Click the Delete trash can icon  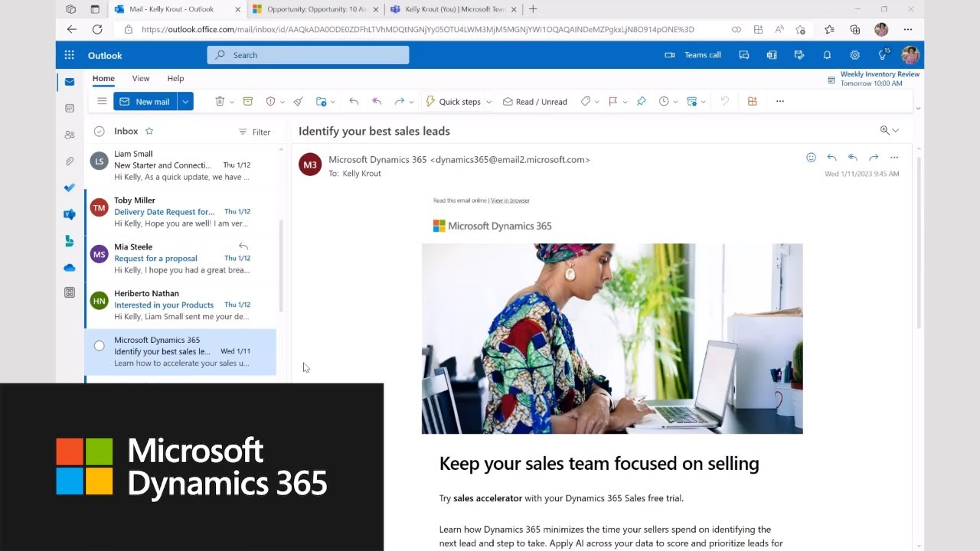[220, 102]
